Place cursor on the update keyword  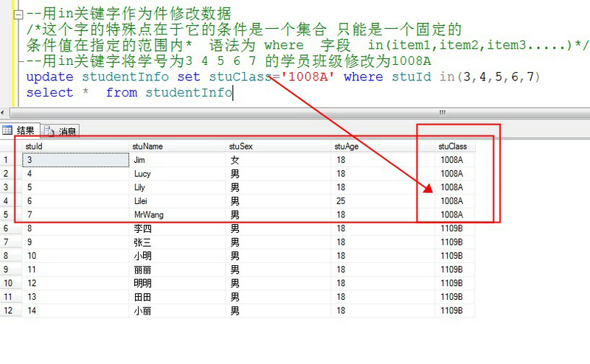tap(49, 77)
